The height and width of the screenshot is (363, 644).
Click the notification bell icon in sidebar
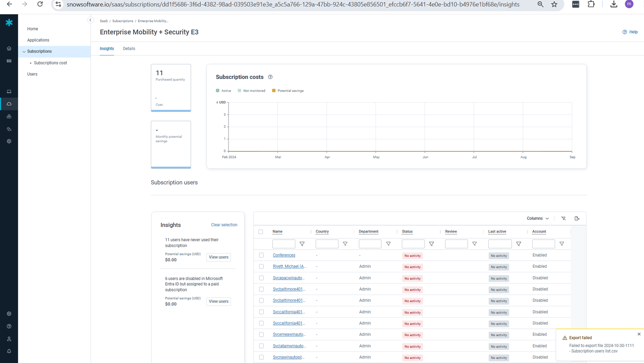click(9, 351)
